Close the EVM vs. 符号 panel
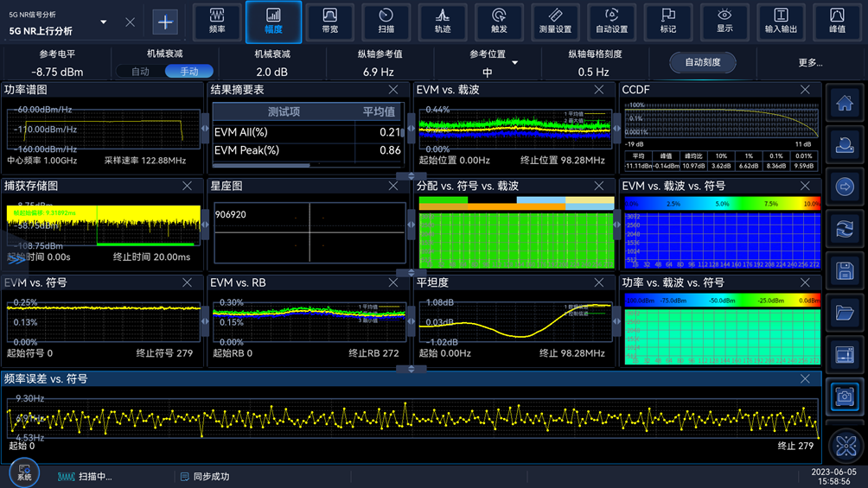 187,282
